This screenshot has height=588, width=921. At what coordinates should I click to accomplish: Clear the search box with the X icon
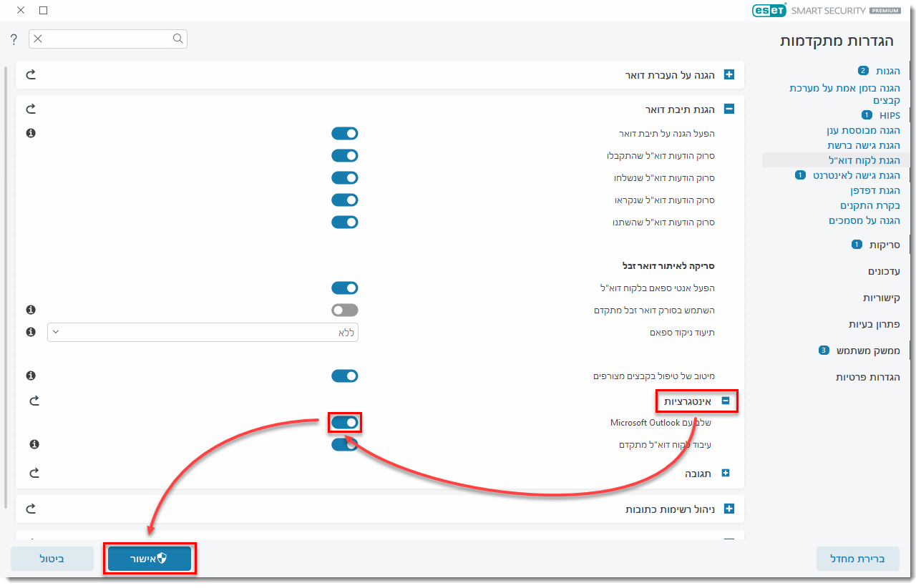pyautogui.click(x=38, y=39)
